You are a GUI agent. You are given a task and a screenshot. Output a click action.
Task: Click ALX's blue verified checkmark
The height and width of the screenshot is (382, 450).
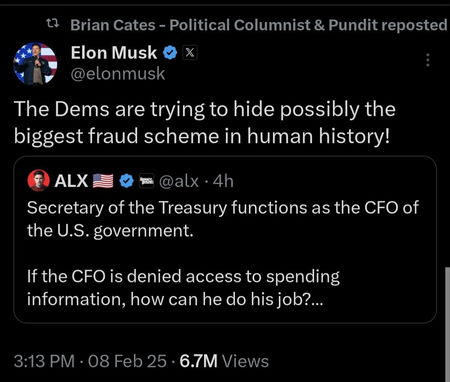[126, 181]
